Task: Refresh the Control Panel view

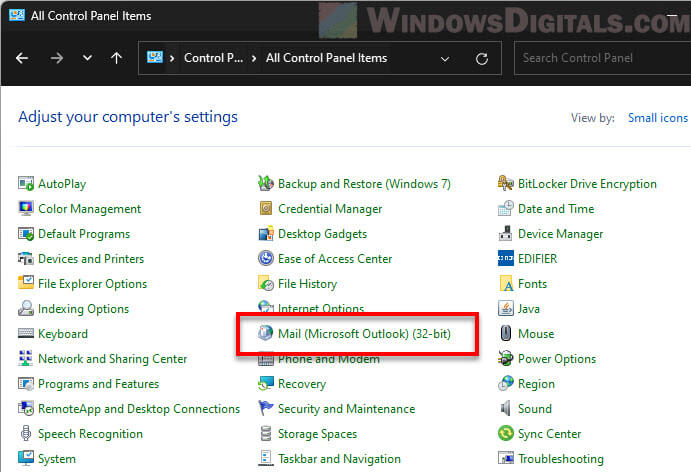Action: [482, 59]
